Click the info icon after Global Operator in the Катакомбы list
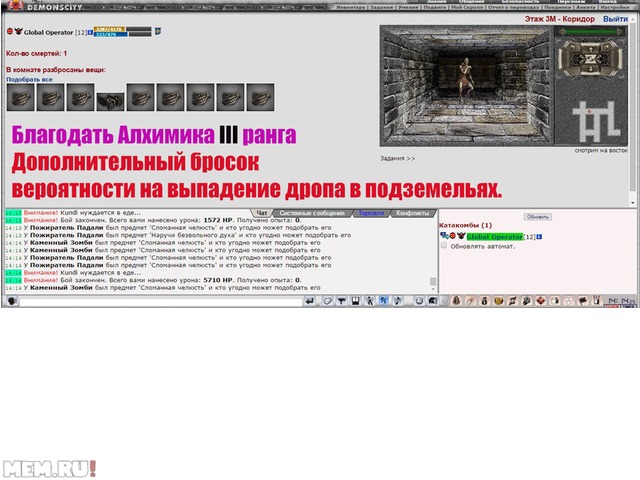Image resolution: width=640 pixels, height=480 pixels. pos(539,237)
